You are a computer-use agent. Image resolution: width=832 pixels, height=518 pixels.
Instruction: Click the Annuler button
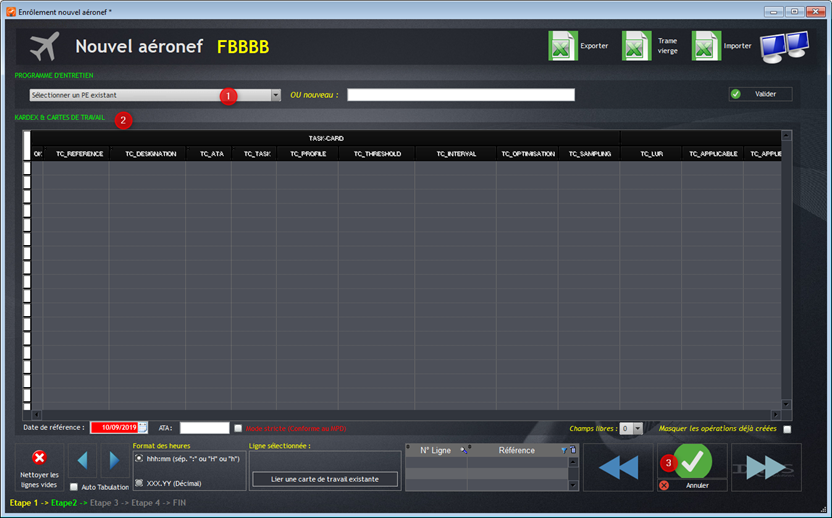click(692, 486)
